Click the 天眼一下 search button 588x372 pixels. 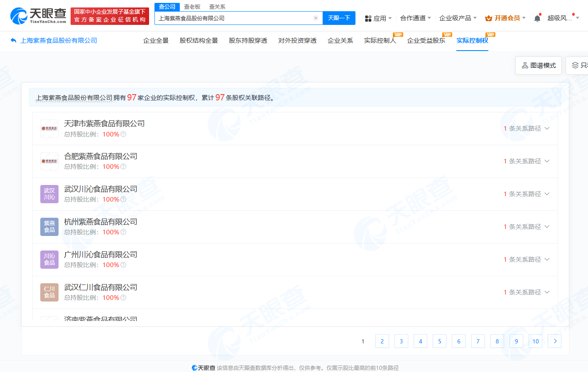tap(339, 18)
